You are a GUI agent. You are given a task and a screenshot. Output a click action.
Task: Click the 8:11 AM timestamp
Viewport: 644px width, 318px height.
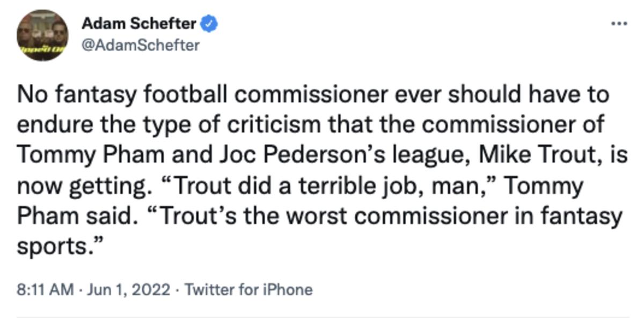click(x=45, y=290)
